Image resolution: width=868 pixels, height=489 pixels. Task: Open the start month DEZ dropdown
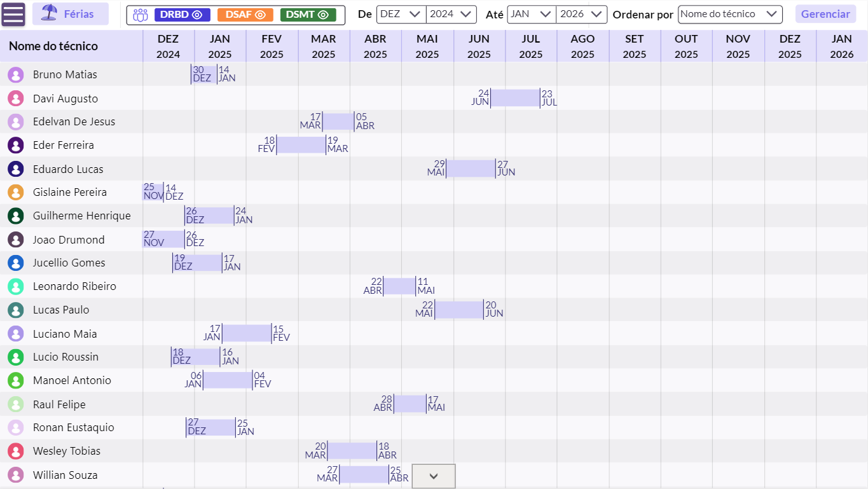(x=401, y=14)
